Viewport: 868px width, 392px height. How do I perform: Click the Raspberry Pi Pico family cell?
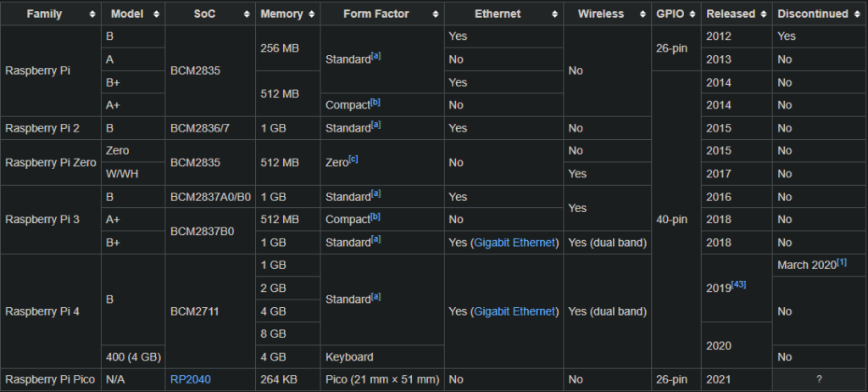point(51,379)
